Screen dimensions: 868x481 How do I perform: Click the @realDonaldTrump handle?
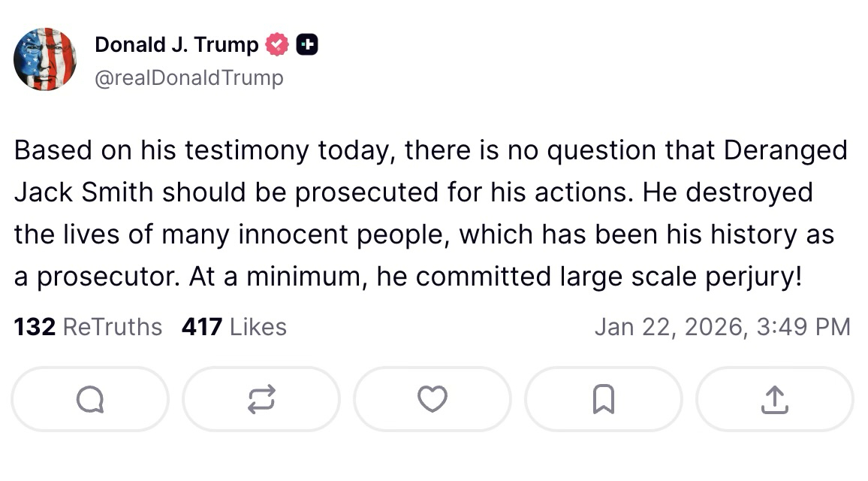coord(189,77)
